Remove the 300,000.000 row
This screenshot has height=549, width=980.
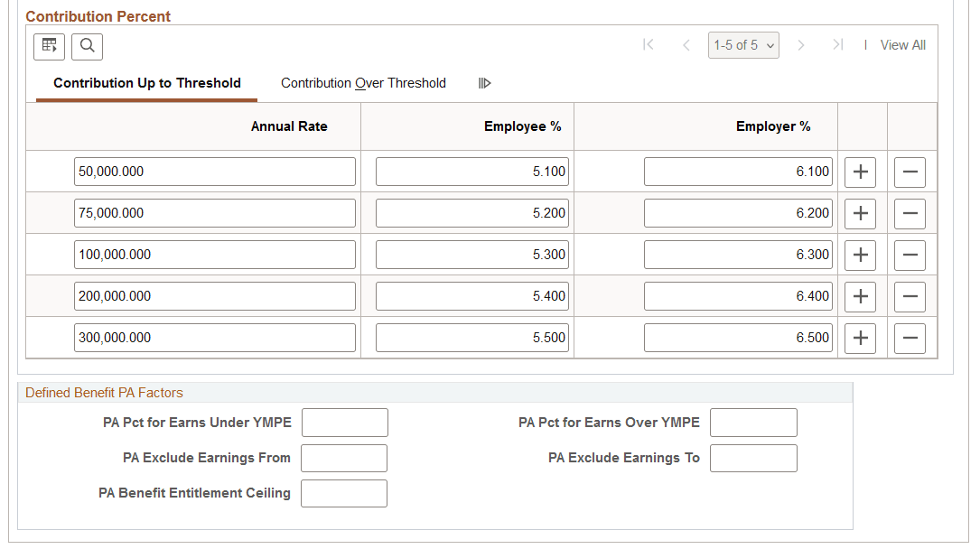pyautogui.click(x=910, y=338)
